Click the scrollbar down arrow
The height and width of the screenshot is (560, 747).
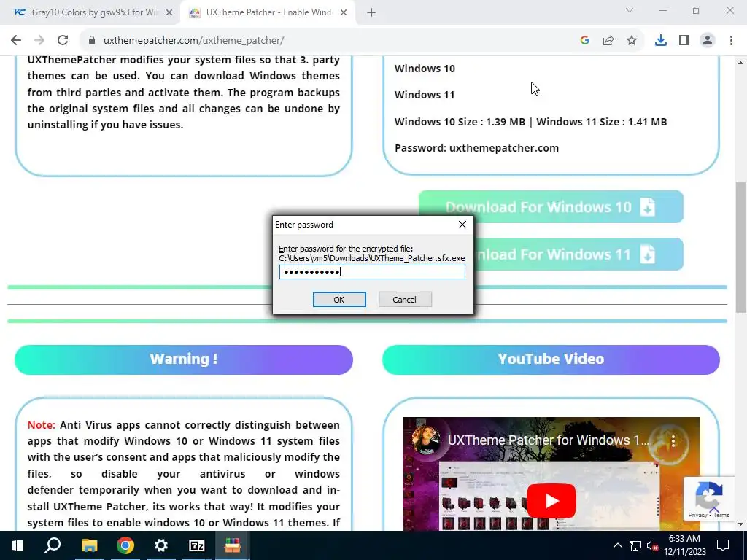point(740,524)
